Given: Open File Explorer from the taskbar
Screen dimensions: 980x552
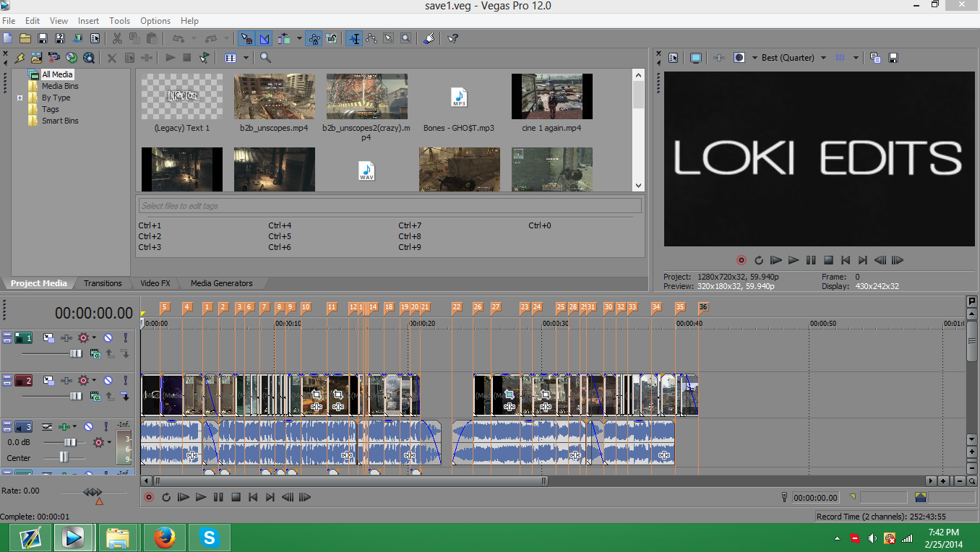Looking at the screenshot, I should point(118,537).
